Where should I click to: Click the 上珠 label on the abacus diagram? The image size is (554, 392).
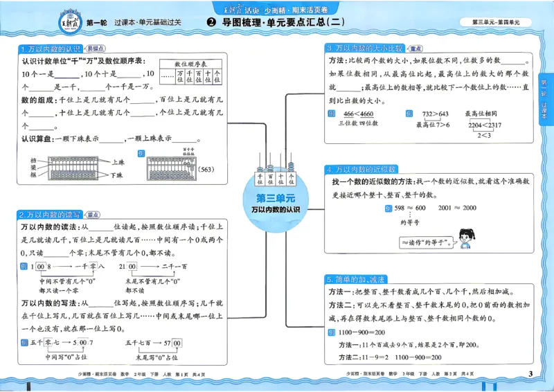(118, 162)
